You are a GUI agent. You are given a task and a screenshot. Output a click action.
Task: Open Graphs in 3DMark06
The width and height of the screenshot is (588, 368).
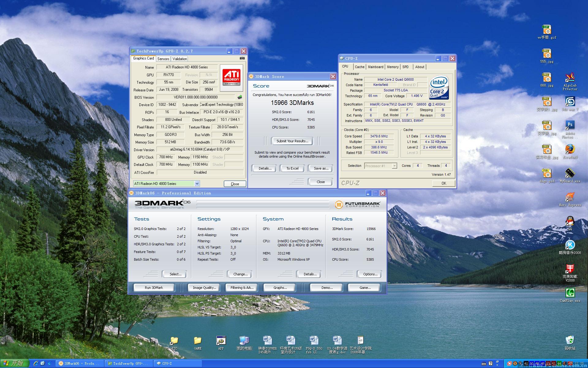(x=280, y=288)
